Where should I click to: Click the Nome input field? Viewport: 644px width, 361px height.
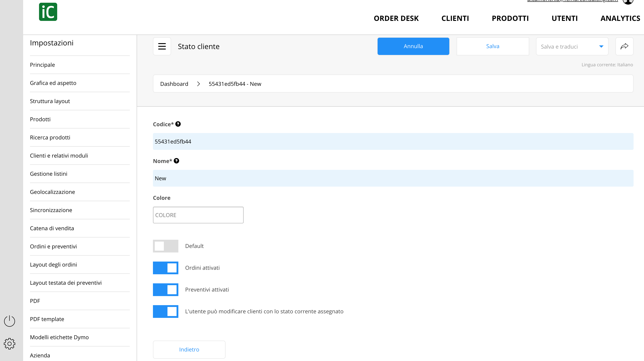(x=393, y=178)
